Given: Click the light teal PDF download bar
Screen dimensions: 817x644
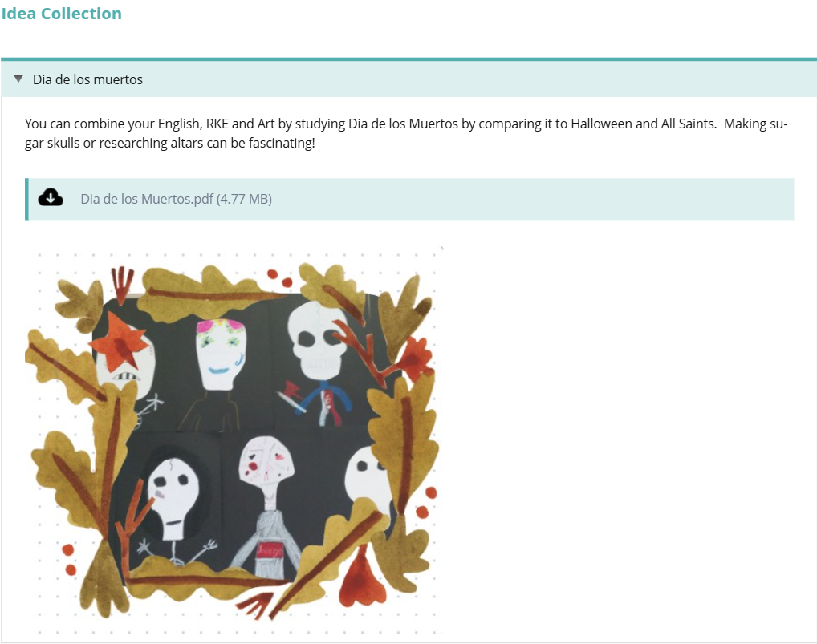Looking at the screenshot, I should click(409, 199).
